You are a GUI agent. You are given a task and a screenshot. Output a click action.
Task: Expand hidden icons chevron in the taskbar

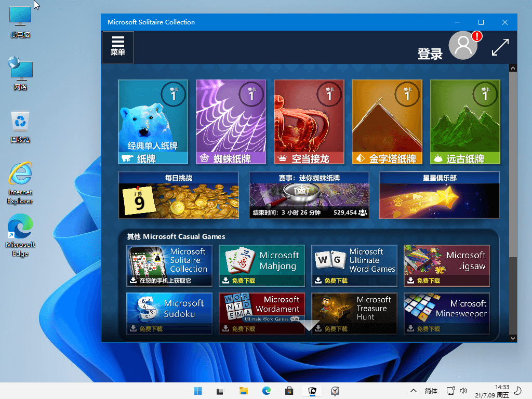click(x=413, y=390)
